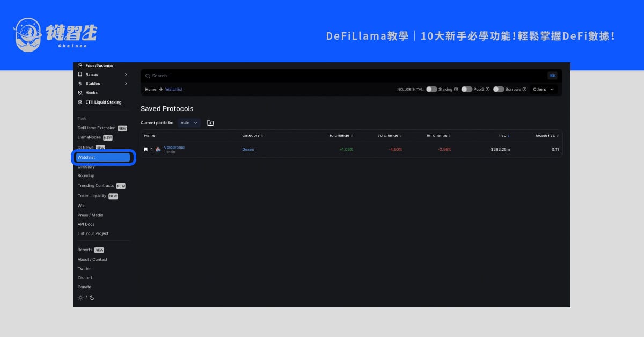644x337 pixels.
Task: Sort by the Category column
Action: 253,135
